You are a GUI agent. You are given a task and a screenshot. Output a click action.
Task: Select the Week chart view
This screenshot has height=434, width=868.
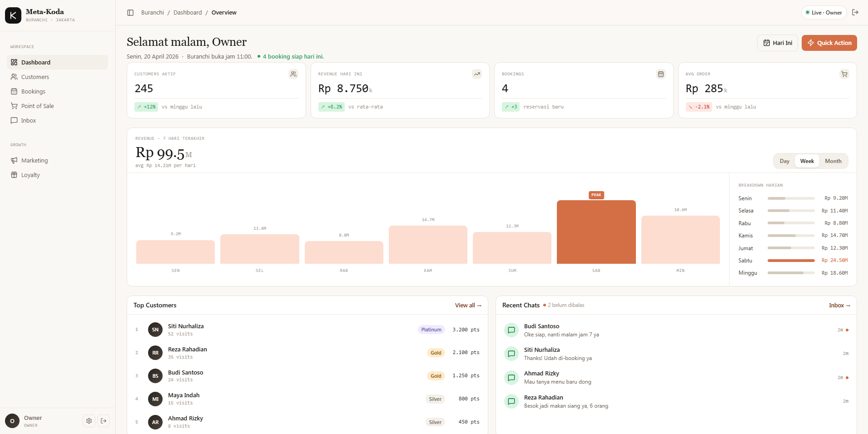pos(807,161)
